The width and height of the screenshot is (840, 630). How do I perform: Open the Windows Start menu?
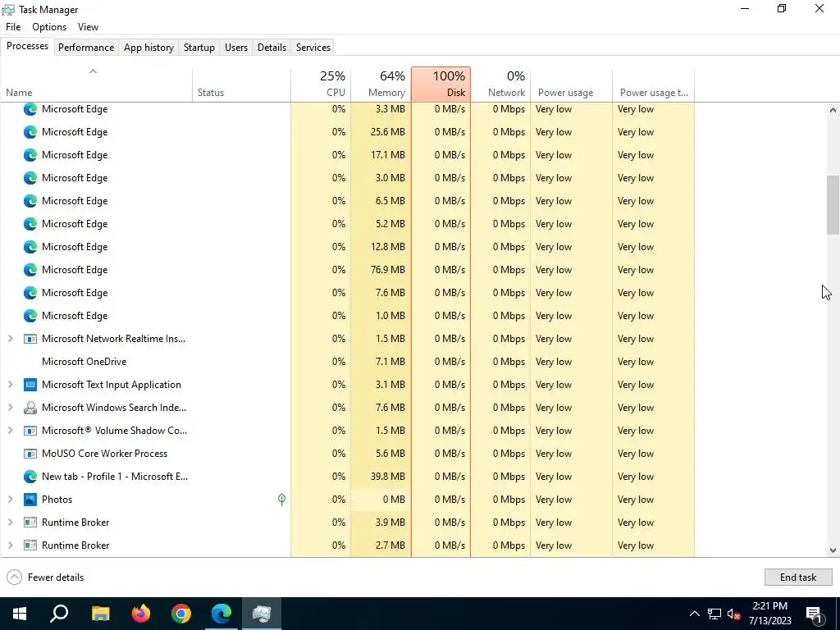tap(20, 614)
